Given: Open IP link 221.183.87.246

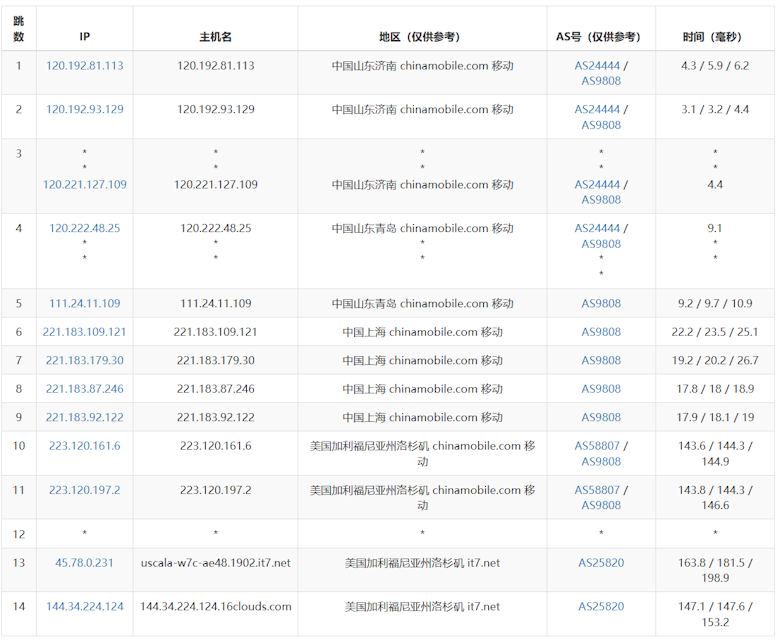Looking at the screenshot, I should 85,389.
